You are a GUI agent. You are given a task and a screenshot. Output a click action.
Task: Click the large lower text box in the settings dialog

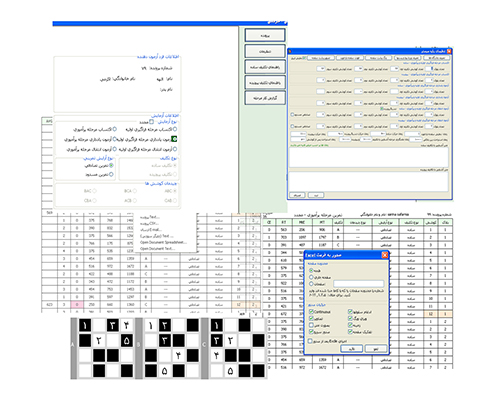[368, 182]
